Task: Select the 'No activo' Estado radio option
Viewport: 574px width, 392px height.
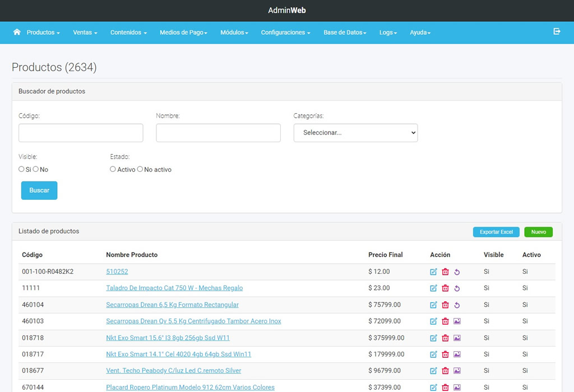Action: tap(140, 169)
